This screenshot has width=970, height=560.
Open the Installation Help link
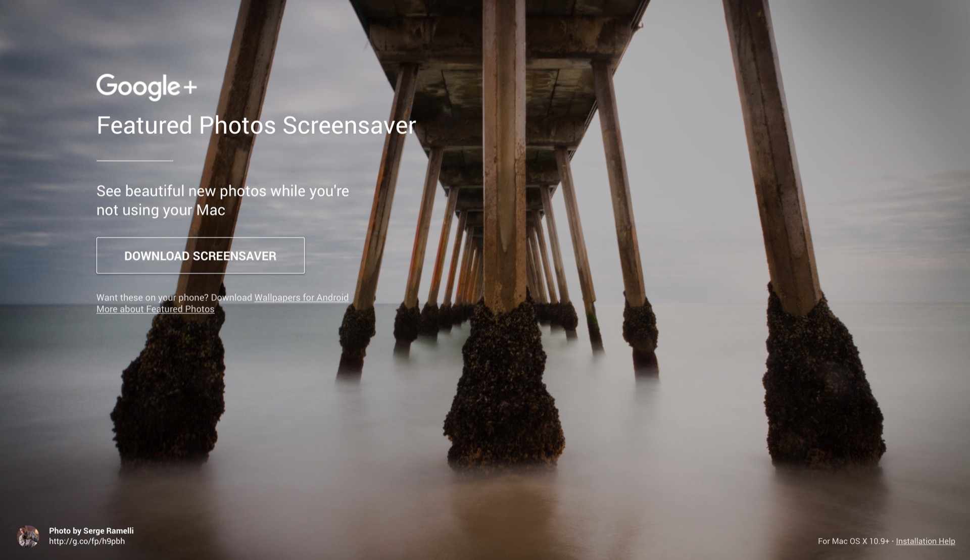tap(925, 541)
